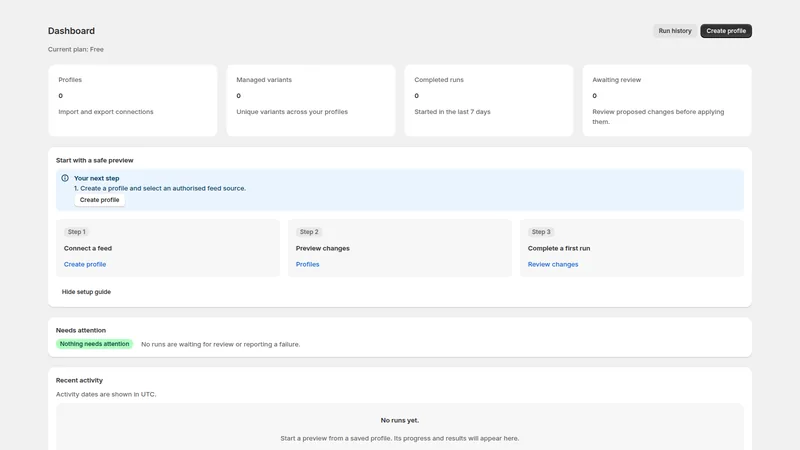Image resolution: width=800 pixels, height=450 pixels.
Task: Click Review proposed changes before applying text
Action: (658, 117)
